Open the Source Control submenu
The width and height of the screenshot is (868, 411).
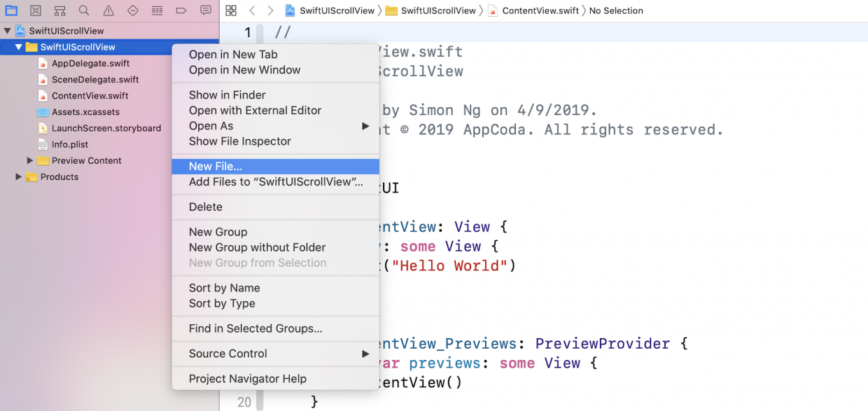[x=228, y=354]
